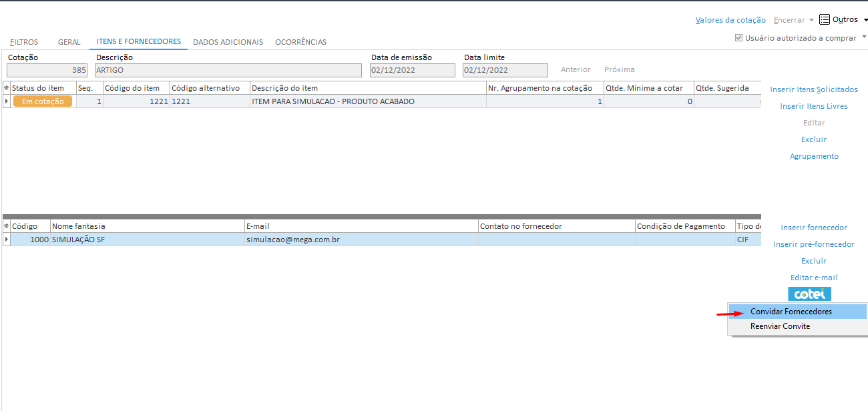Image resolution: width=868 pixels, height=411 pixels.
Task: Select 'SIMULAÇÃO SF' supplier cell
Action: (147, 239)
